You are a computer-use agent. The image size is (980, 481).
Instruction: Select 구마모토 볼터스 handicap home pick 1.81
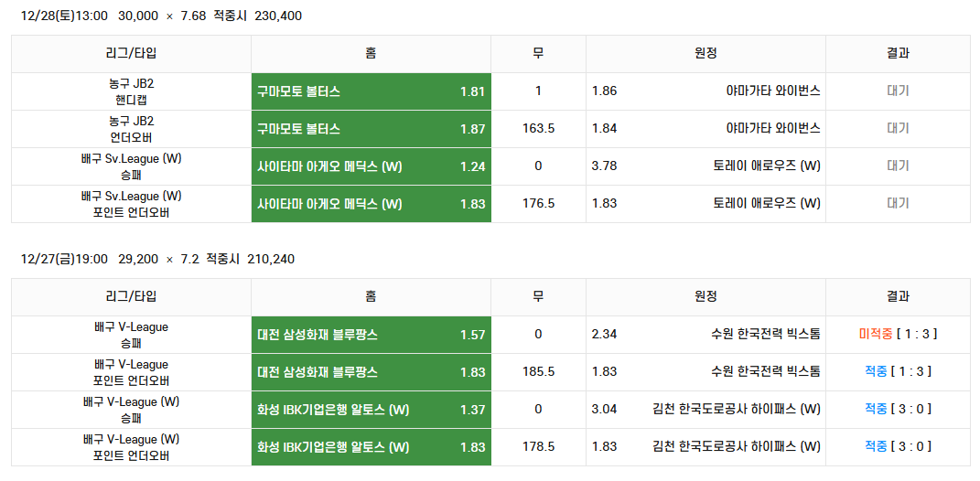pos(372,91)
